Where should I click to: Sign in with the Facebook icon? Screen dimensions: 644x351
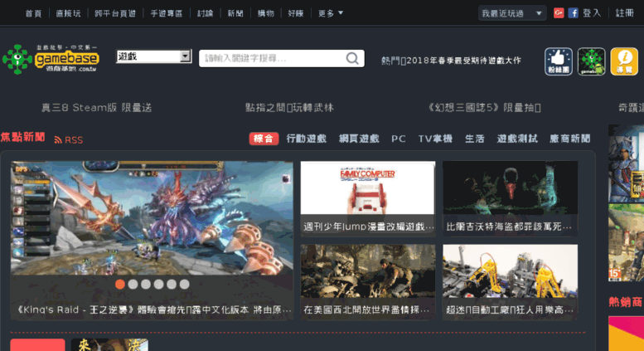click(x=574, y=13)
